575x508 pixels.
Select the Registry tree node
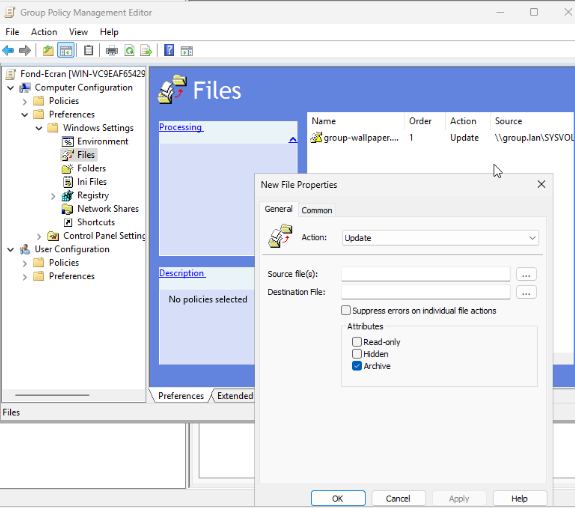[93, 195]
